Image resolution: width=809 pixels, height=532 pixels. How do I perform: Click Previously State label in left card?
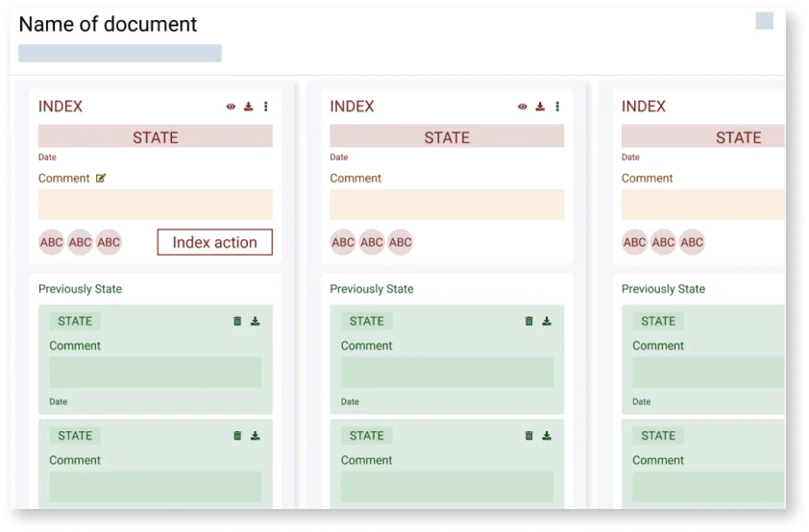tap(80, 289)
